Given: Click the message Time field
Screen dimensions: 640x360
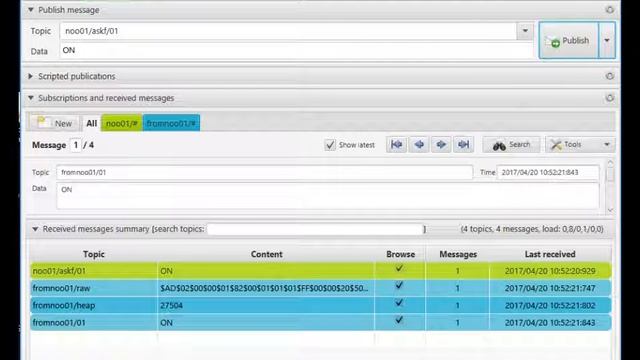Looking at the screenshot, I should click(548, 172).
